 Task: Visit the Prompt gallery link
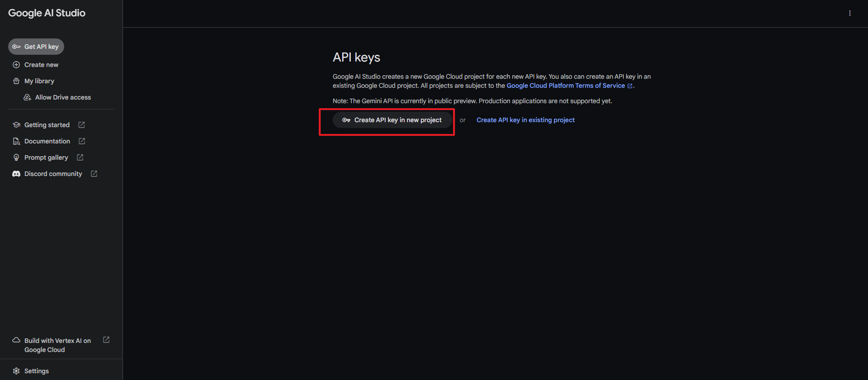[x=46, y=157]
